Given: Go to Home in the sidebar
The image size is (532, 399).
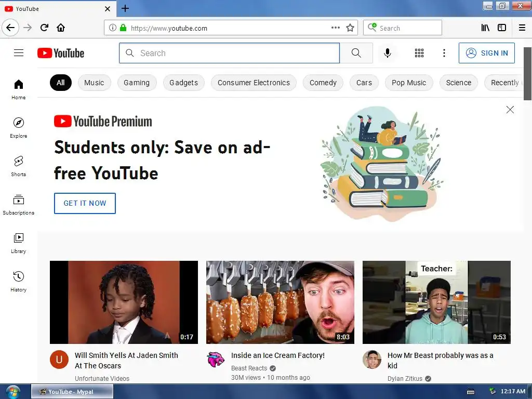Looking at the screenshot, I should (19, 89).
